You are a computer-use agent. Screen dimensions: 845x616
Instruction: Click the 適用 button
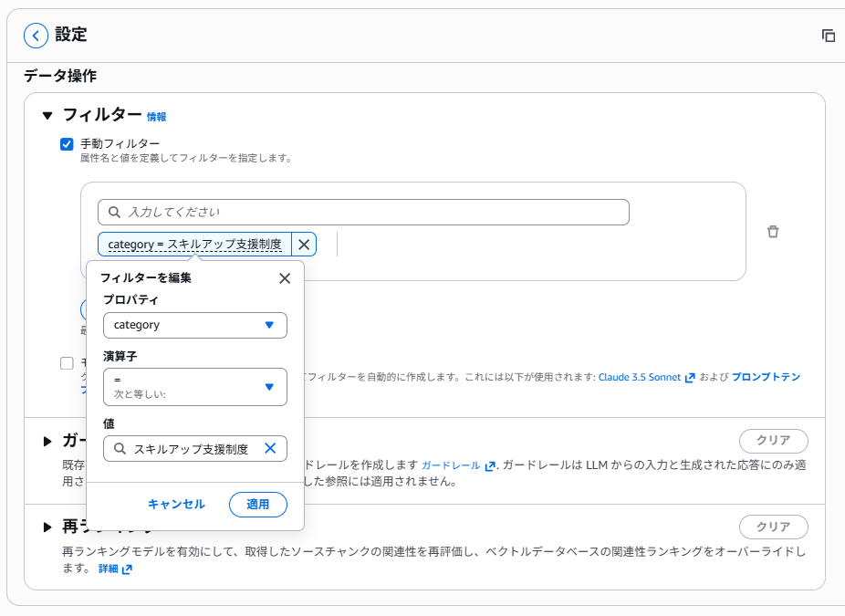coord(258,505)
